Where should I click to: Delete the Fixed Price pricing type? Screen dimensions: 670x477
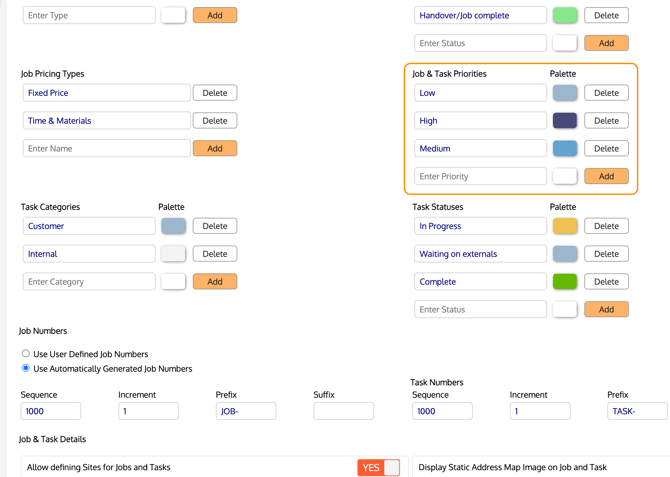click(x=215, y=93)
